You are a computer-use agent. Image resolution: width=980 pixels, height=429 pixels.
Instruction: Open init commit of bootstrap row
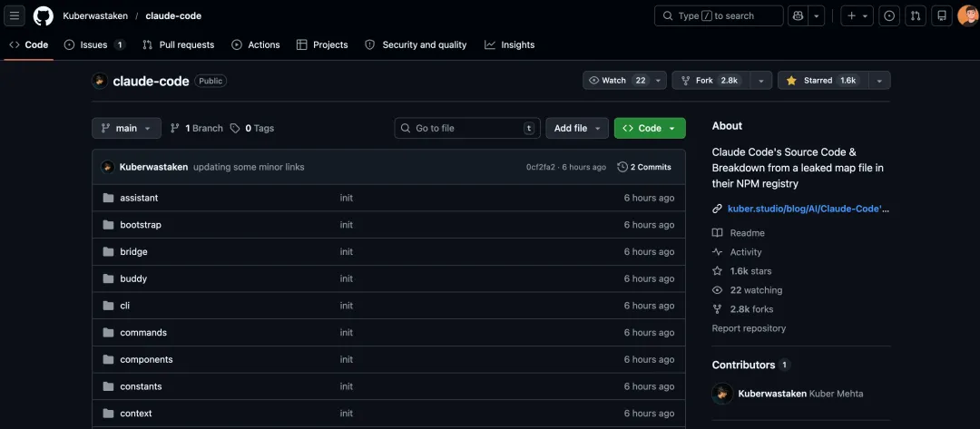(x=347, y=224)
